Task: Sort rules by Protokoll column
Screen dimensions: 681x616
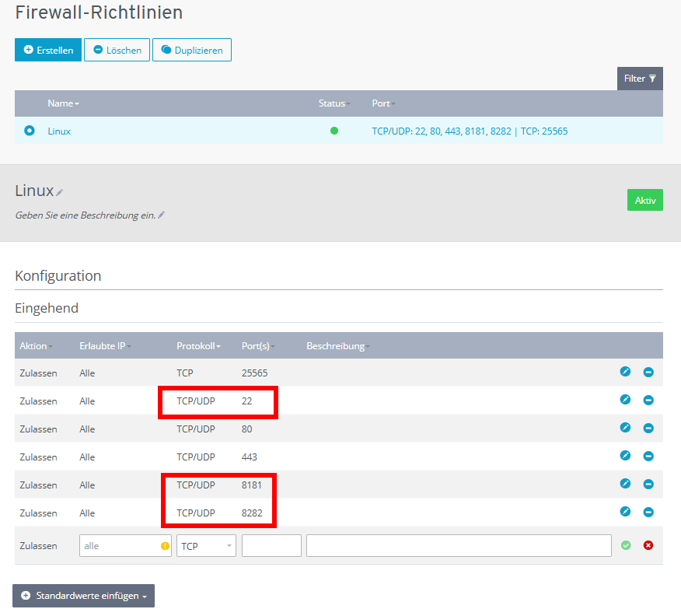Action: tap(198, 346)
